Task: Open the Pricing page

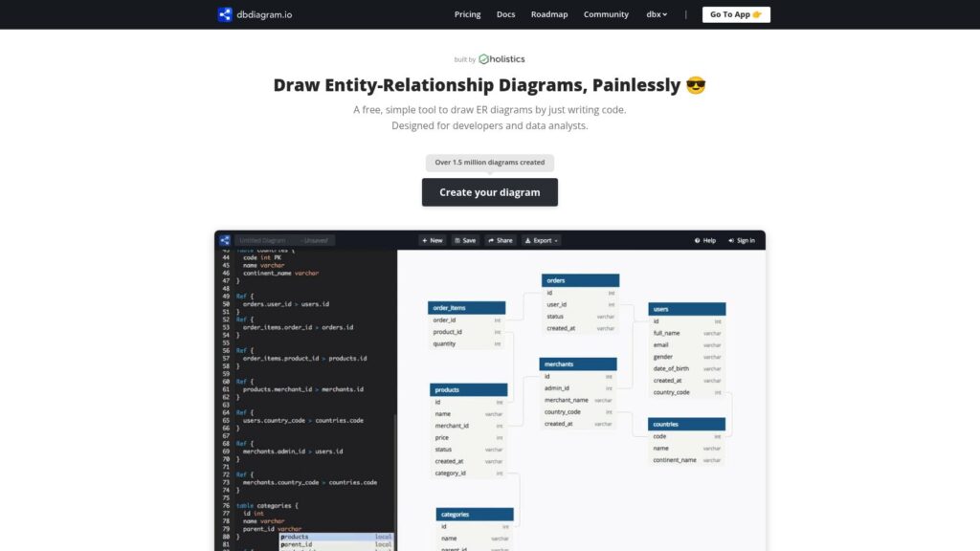Action: coord(467,14)
